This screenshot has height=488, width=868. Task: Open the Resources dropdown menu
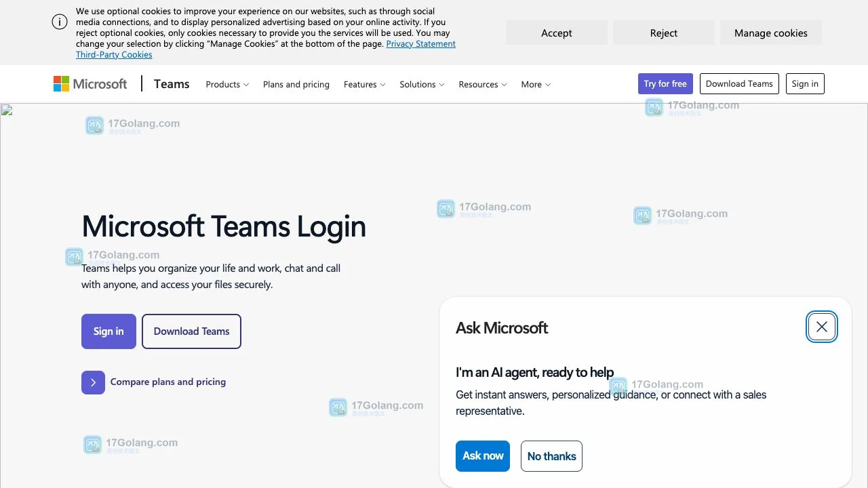pos(483,84)
